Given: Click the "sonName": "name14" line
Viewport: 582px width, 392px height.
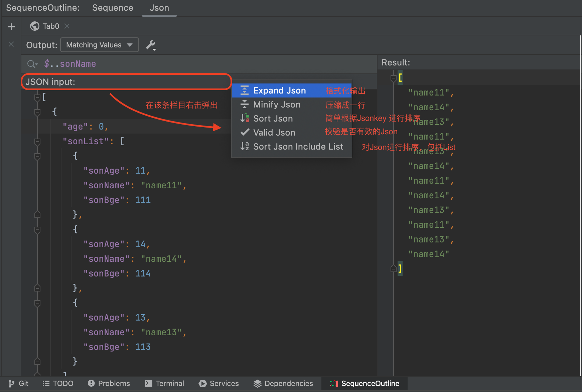Looking at the screenshot, I should 135,259.
